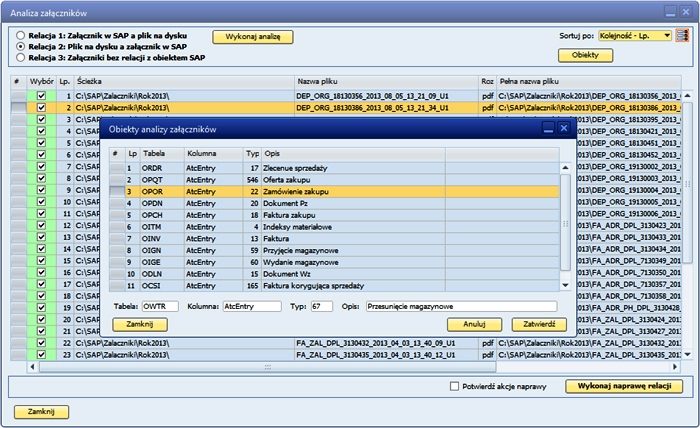Sort by the Ścieżka column header
The image size is (700, 428).
click(183, 82)
